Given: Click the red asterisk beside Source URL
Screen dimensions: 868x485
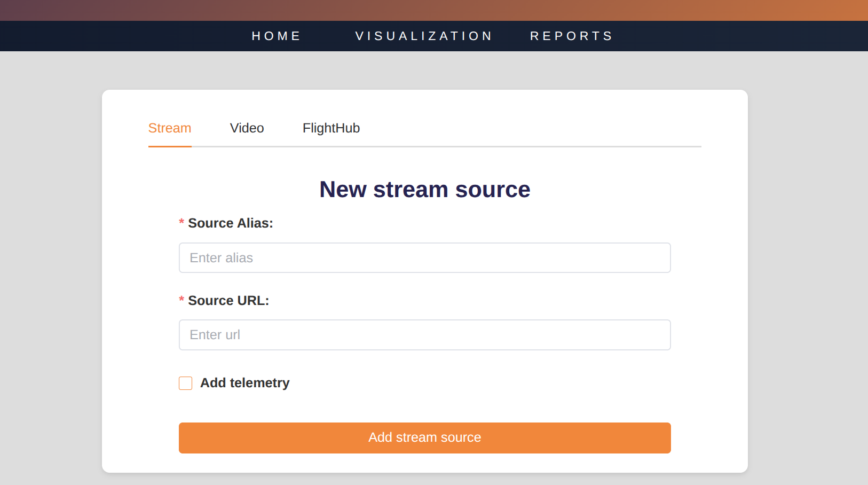Looking at the screenshot, I should point(182,300).
